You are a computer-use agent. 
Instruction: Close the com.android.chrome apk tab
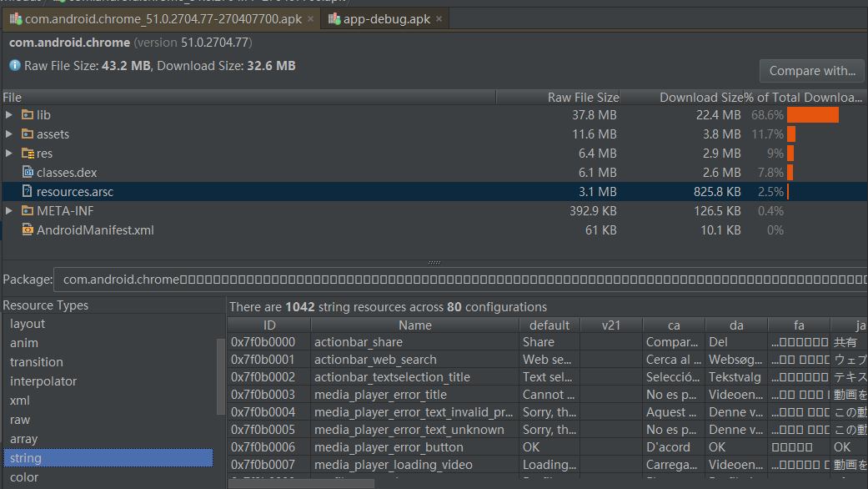click(x=310, y=19)
